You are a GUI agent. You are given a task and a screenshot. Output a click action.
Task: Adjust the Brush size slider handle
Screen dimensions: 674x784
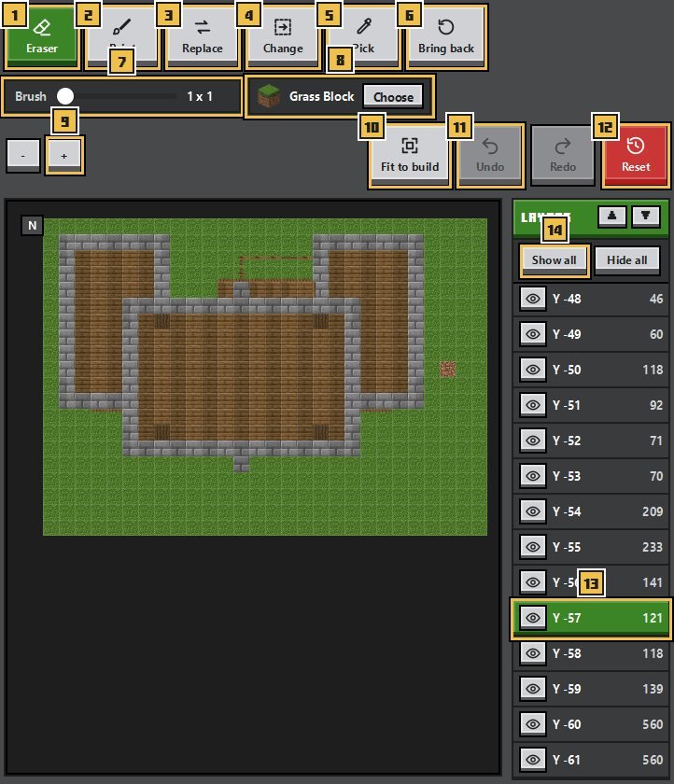[x=65, y=96]
